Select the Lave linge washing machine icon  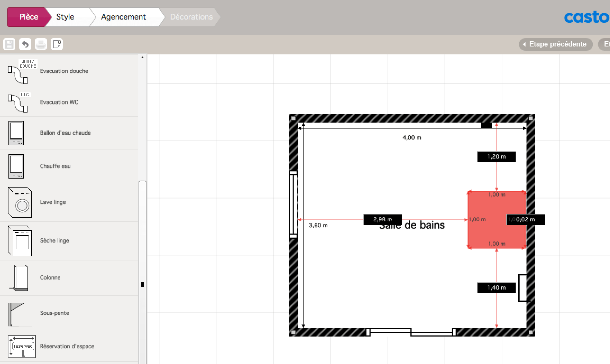click(x=20, y=202)
